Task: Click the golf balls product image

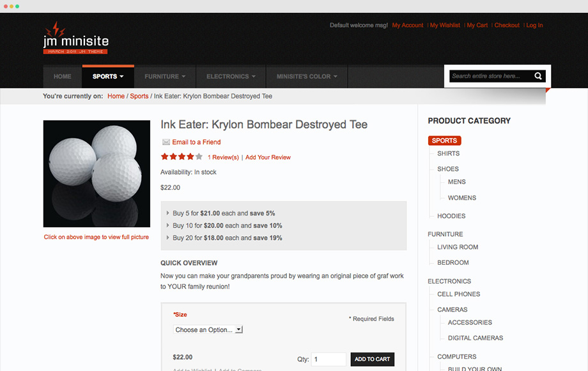Action: coord(97,174)
